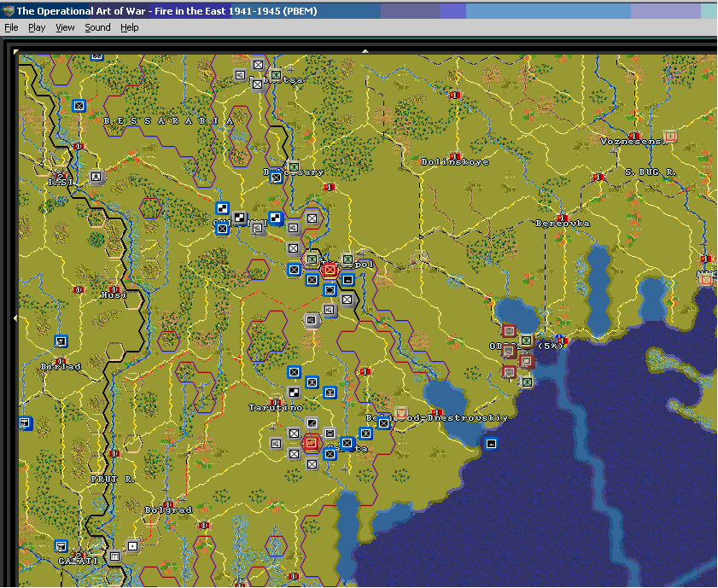The width and height of the screenshot is (718, 588).
Task: Select the tan unit at Voznesensk
Action: click(x=670, y=137)
